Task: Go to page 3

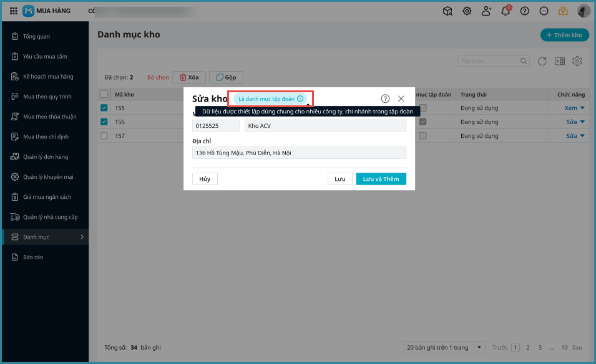Action: tap(540, 348)
